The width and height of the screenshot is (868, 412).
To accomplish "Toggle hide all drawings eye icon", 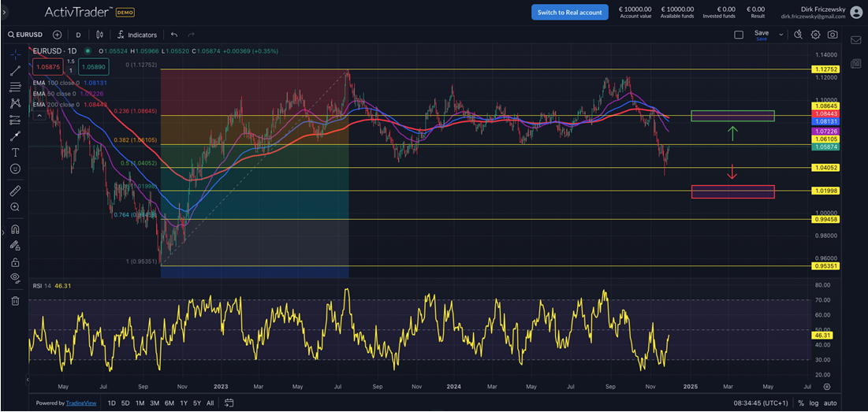I will (15, 277).
